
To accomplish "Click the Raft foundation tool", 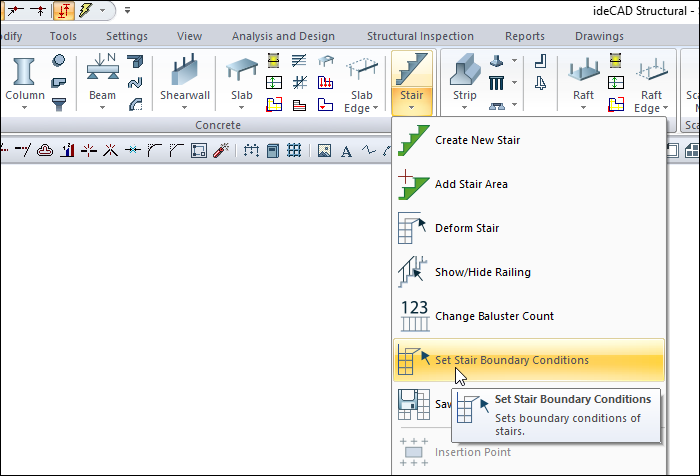I will (x=583, y=82).
